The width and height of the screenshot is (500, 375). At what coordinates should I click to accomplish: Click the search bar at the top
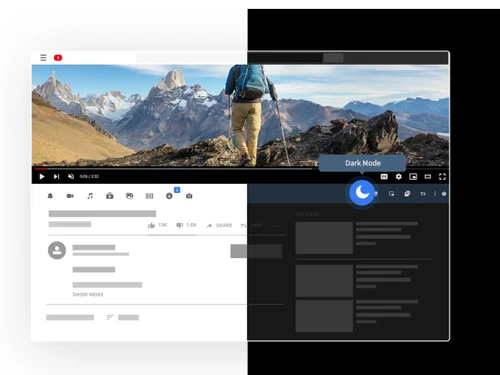(230, 58)
